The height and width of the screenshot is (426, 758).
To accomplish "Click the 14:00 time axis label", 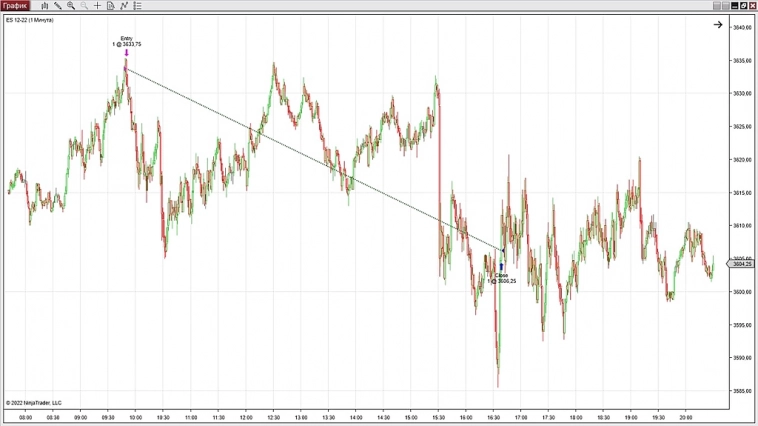I will (x=356, y=417).
